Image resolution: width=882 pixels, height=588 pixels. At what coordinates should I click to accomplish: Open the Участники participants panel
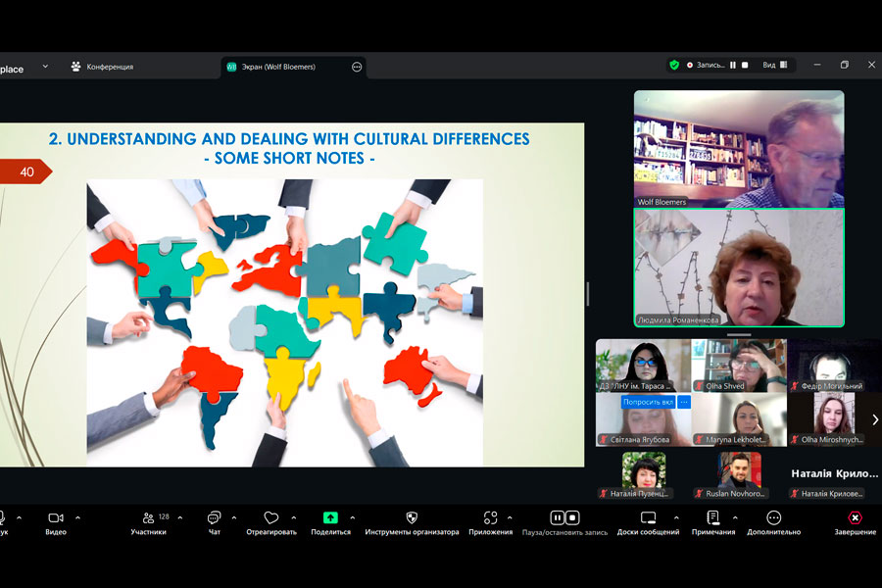coord(149,518)
